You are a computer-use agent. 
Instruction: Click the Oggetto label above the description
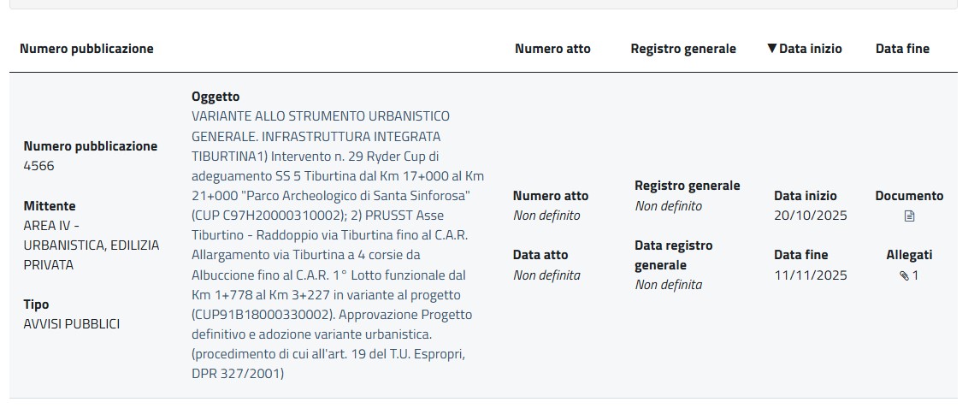coord(215,97)
